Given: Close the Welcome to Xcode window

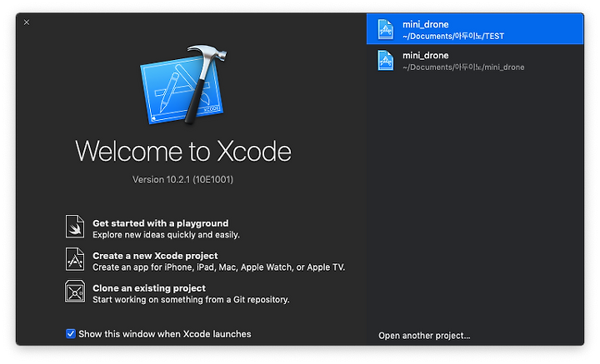Looking at the screenshot, I should click(27, 22).
